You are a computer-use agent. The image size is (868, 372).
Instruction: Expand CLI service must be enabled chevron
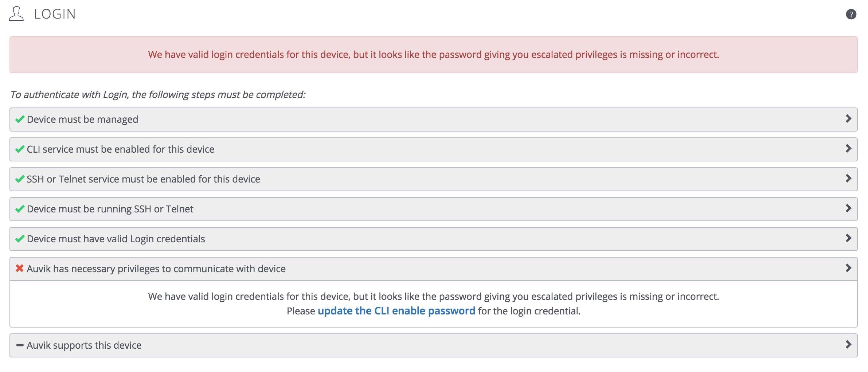(848, 149)
